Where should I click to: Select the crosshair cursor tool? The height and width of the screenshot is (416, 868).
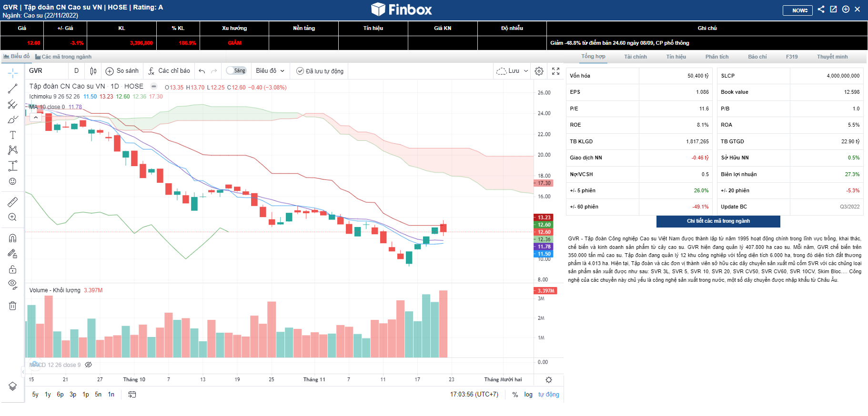[x=13, y=73]
